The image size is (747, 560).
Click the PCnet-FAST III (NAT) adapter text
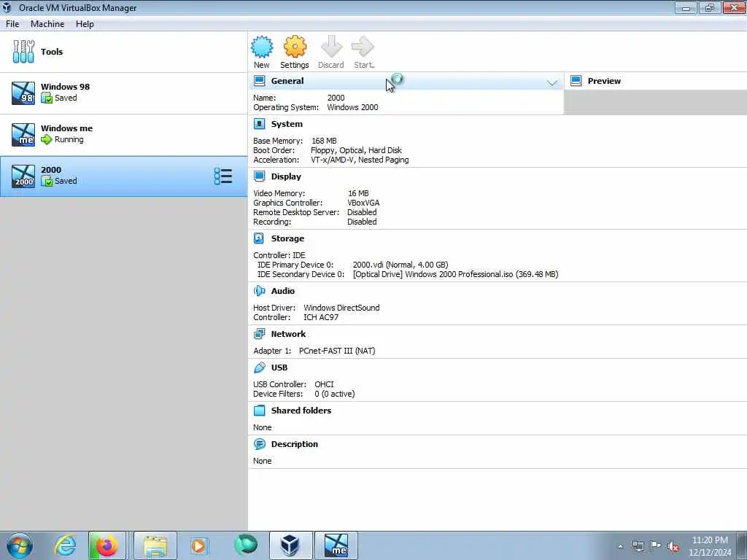click(337, 351)
